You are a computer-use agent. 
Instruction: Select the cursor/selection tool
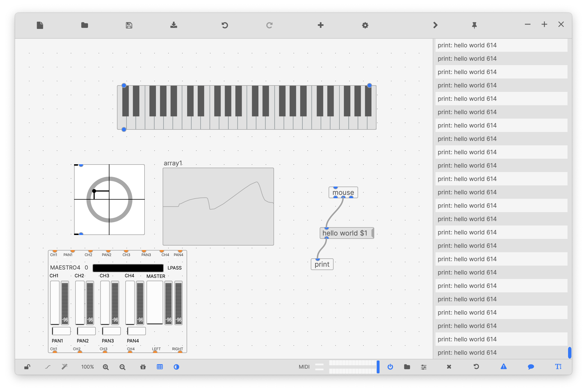(x=27, y=367)
